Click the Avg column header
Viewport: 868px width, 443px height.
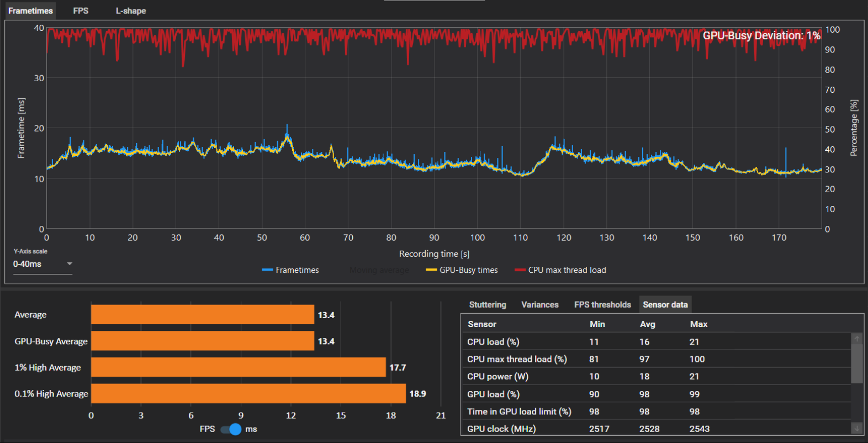(648, 324)
